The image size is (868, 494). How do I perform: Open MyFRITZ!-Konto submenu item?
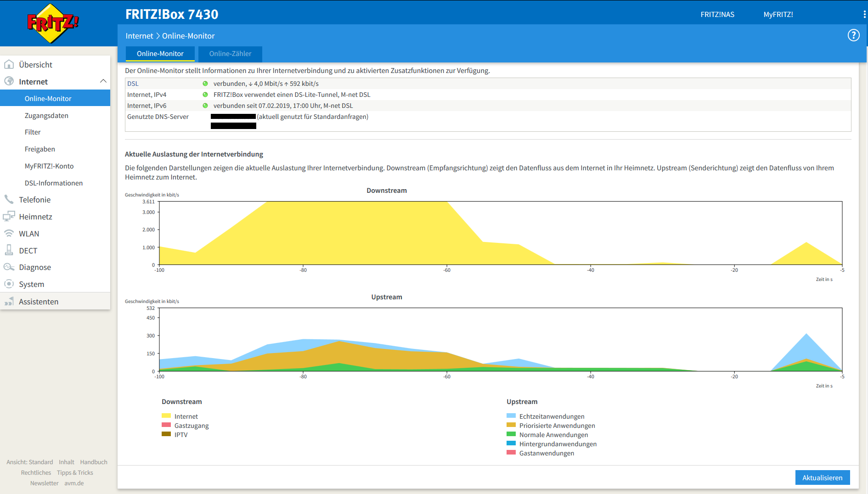49,166
